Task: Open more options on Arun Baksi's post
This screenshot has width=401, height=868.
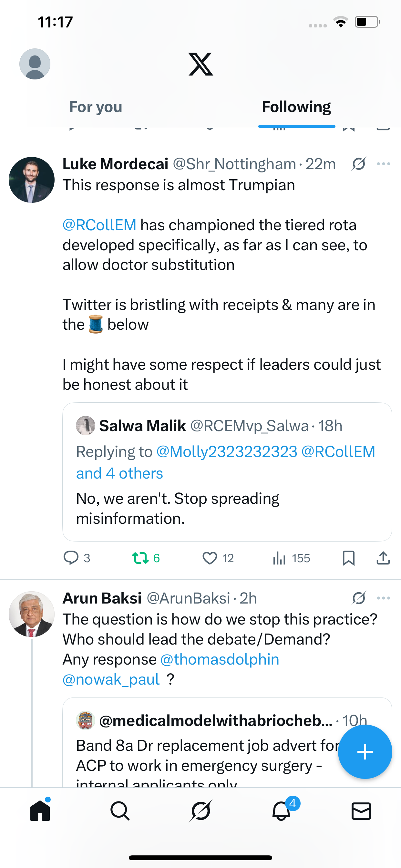Action: point(384,598)
